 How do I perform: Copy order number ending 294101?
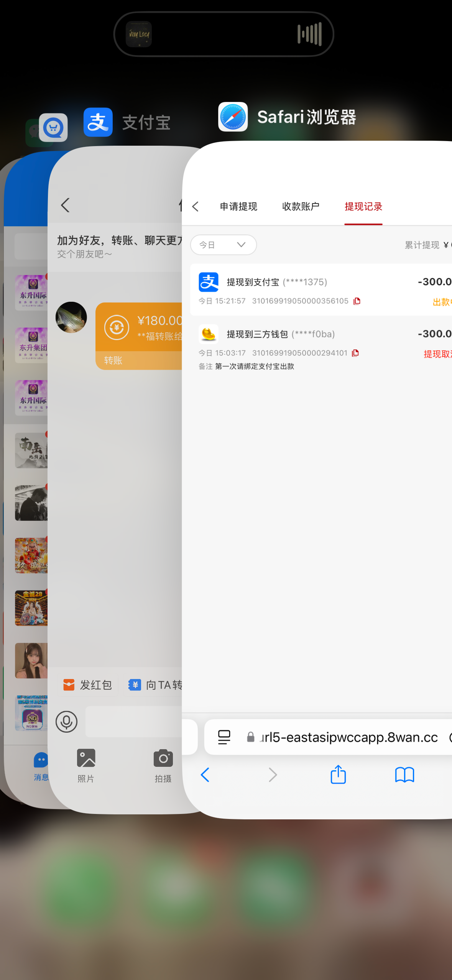click(355, 353)
